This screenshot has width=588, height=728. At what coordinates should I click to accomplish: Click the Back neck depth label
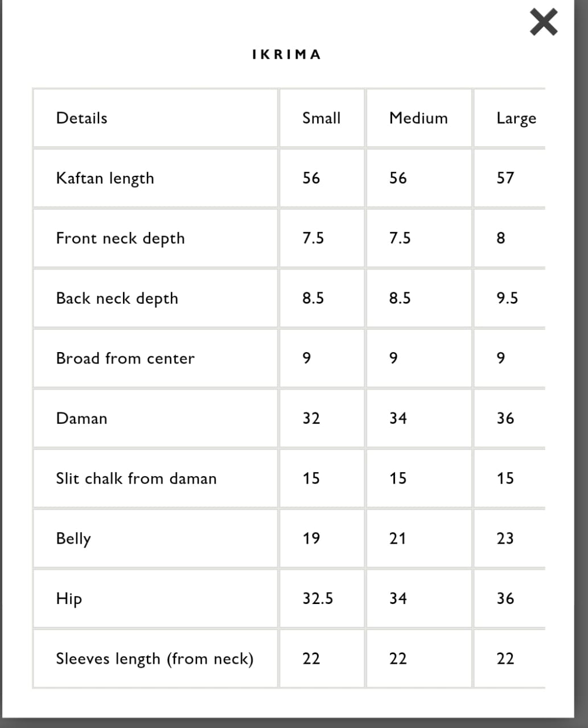(x=117, y=299)
